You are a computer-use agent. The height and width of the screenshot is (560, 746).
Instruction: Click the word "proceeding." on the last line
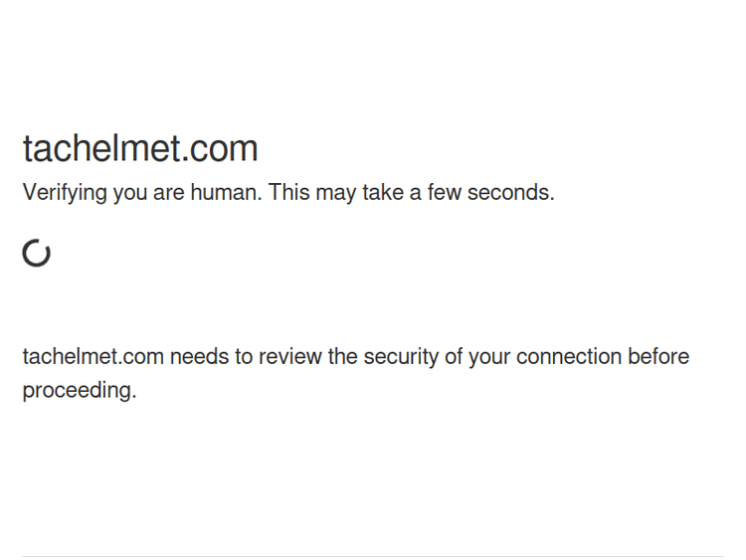point(80,390)
